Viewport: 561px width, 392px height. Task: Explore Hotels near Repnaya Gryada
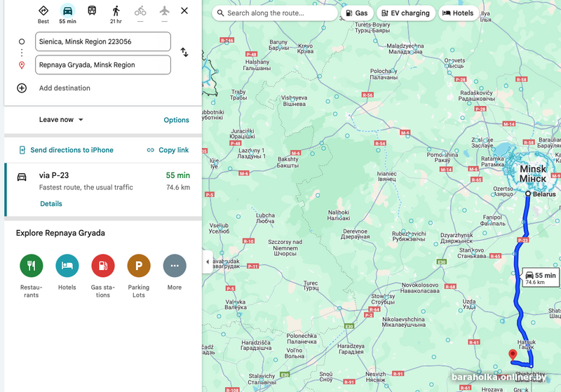point(67,266)
